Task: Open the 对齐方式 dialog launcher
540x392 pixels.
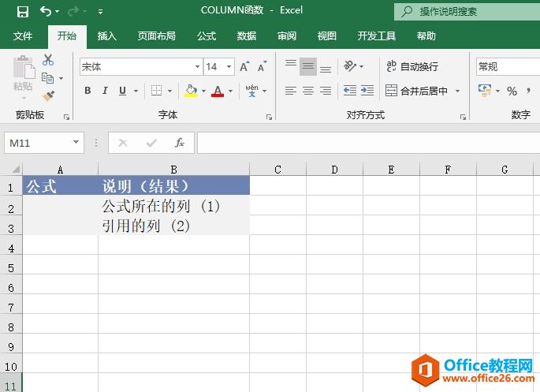Action: click(463, 117)
